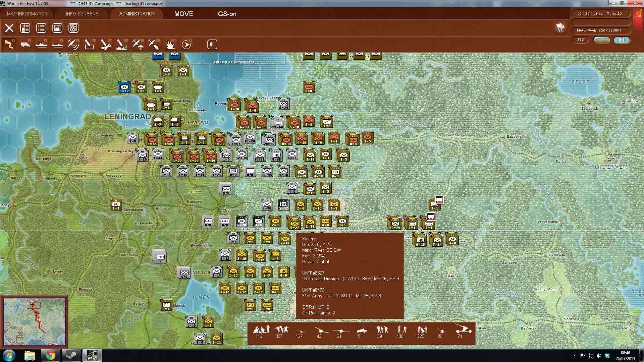Image resolution: width=644 pixels, height=362 pixels.
Task: Toggle the blue pill showing 0
Action: [622, 40]
